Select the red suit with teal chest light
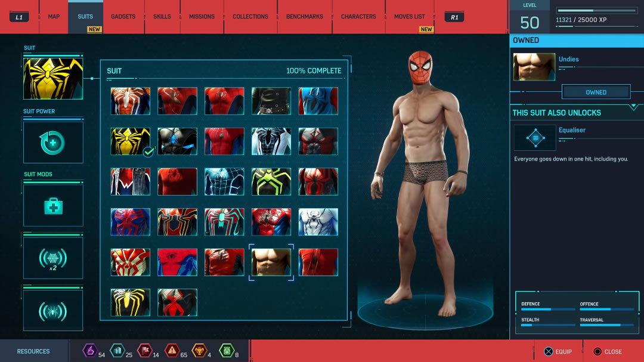Screen dimensions: 644x362 click(224, 222)
